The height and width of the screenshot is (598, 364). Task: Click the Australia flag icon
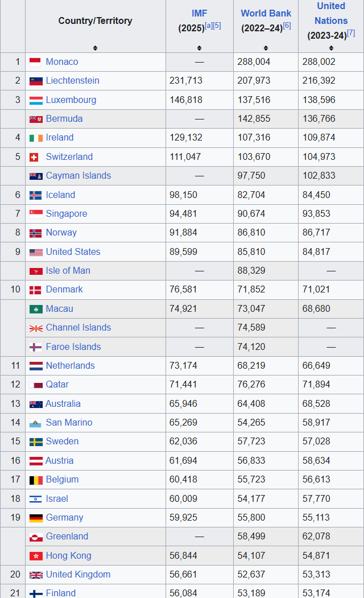[x=36, y=404]
